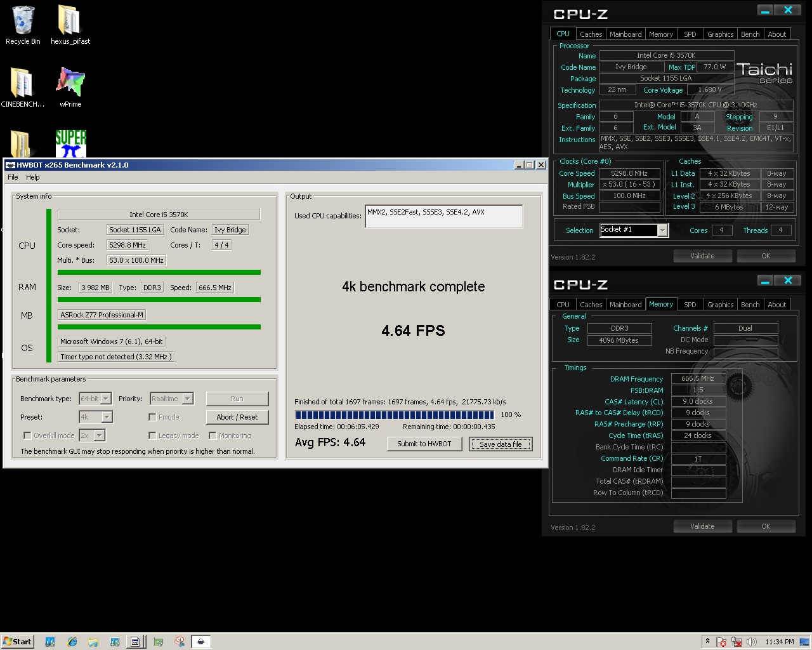The height and width of the screenshot is (650, 812).
Task: Open the File menu in HWBOT x265
Action: point(13,177)
